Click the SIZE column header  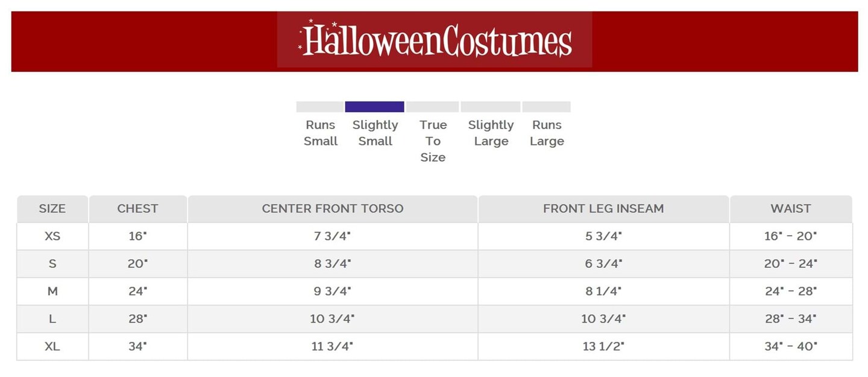click(x=52, y=209)
